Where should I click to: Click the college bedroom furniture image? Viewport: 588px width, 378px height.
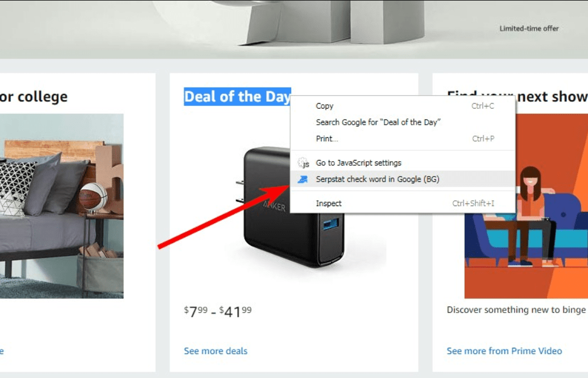pos(61,206)
